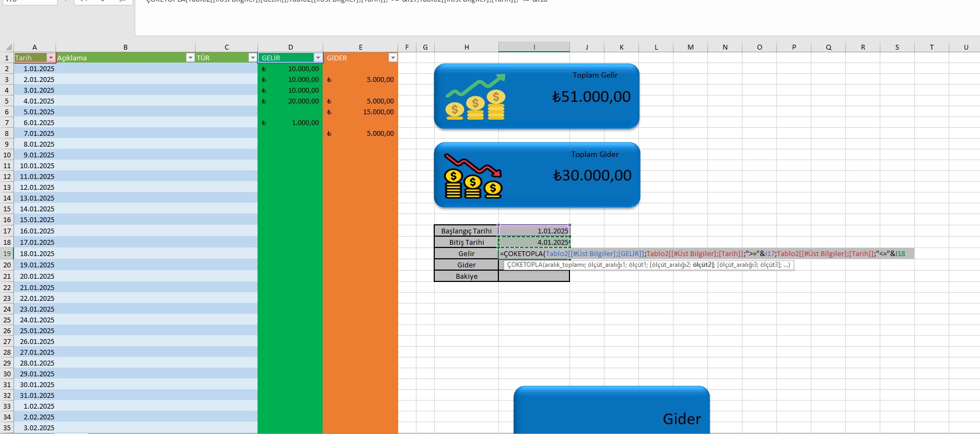
Task: Expand the GİDER column filter arrow
Action: click(x=393, y=58)
